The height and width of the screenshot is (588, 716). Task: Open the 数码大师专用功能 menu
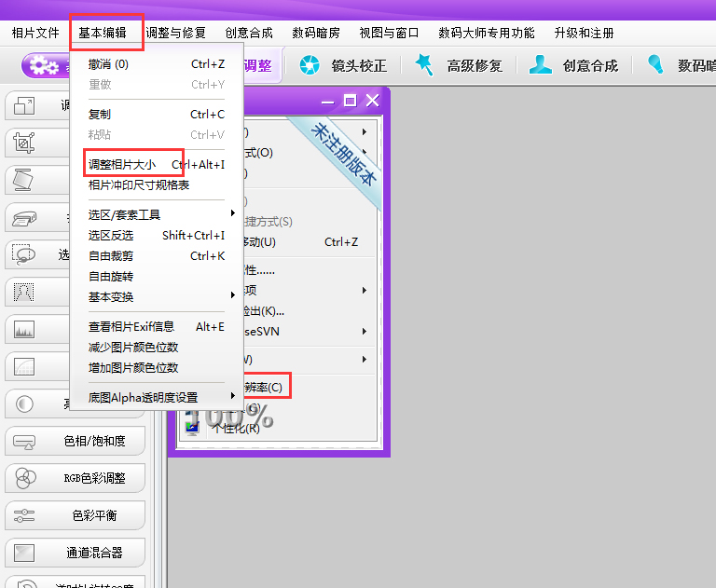click(x=487, y=33)
